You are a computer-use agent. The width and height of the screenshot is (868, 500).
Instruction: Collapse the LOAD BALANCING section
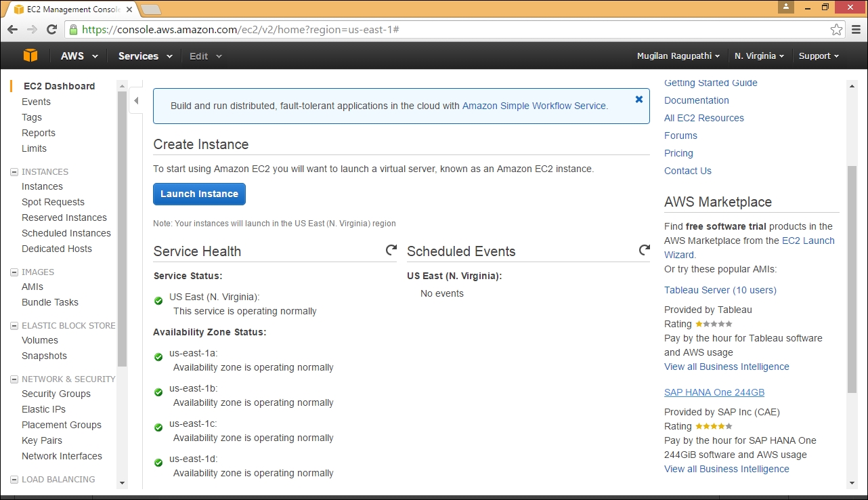point(14,480)
